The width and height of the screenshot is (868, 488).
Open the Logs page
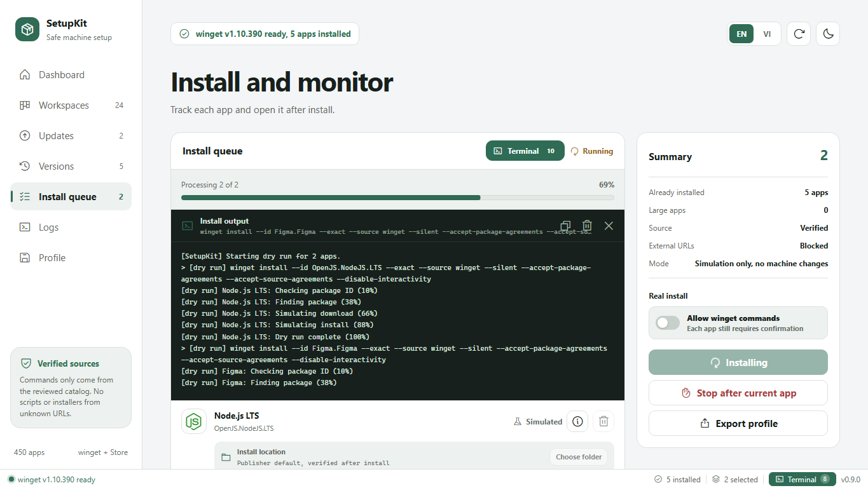[x=71, y=227]
